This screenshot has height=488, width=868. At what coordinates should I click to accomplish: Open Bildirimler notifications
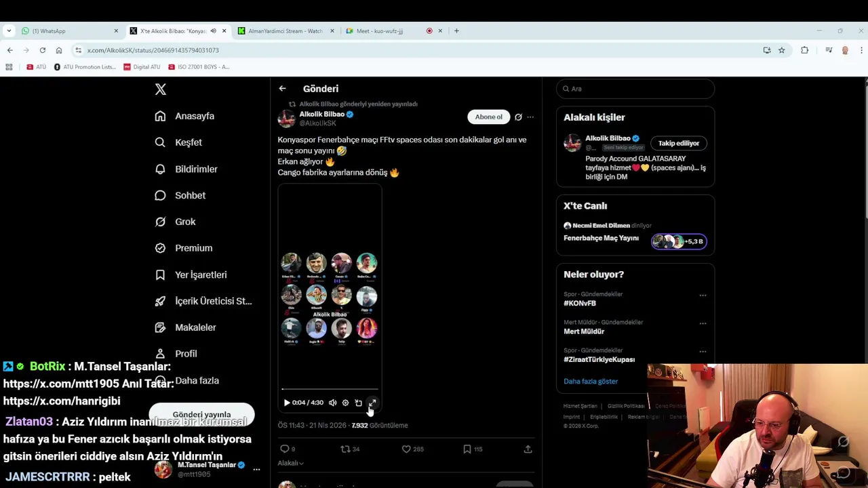tap(186, 169)
